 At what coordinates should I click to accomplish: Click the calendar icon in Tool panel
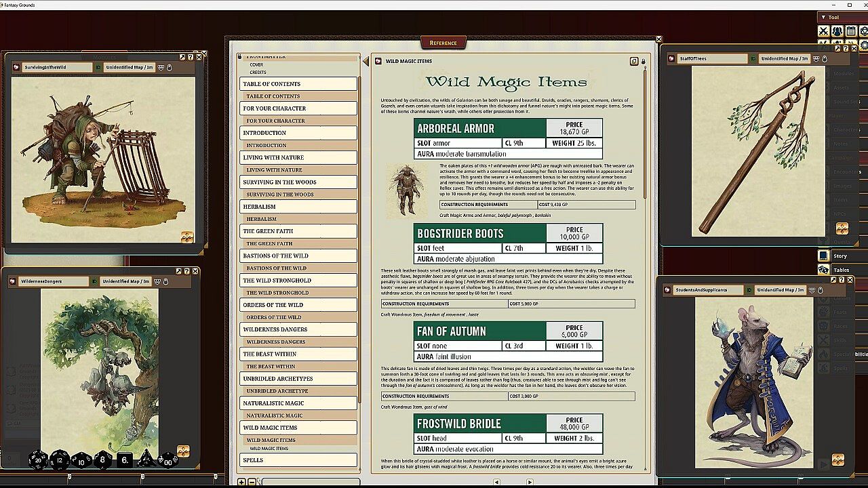[x=850, y=31]
